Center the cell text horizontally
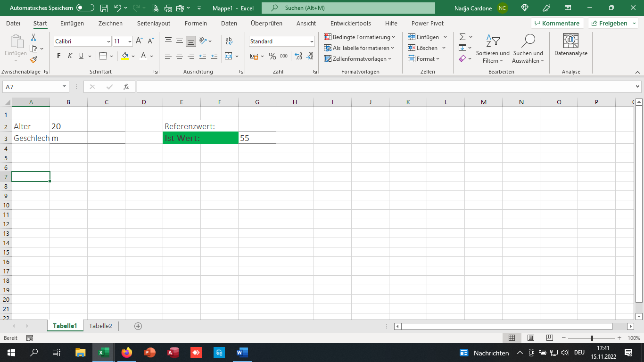644x362 pixels. 180,56
